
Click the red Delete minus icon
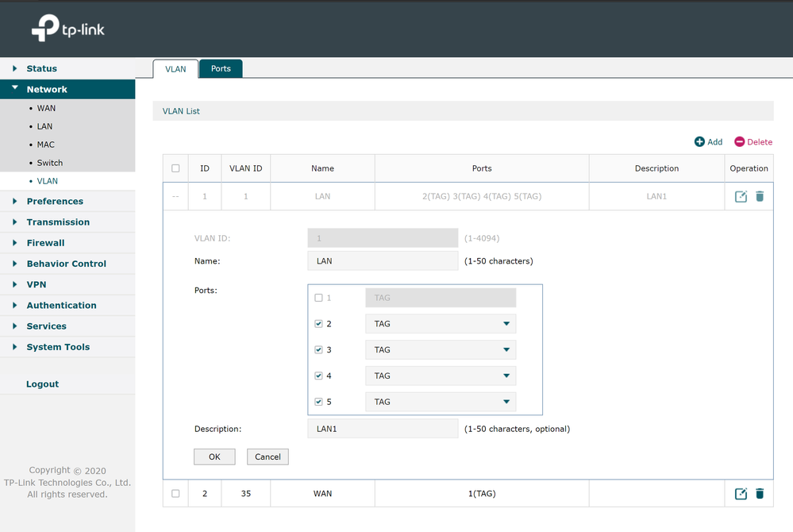tap(739, 142)
